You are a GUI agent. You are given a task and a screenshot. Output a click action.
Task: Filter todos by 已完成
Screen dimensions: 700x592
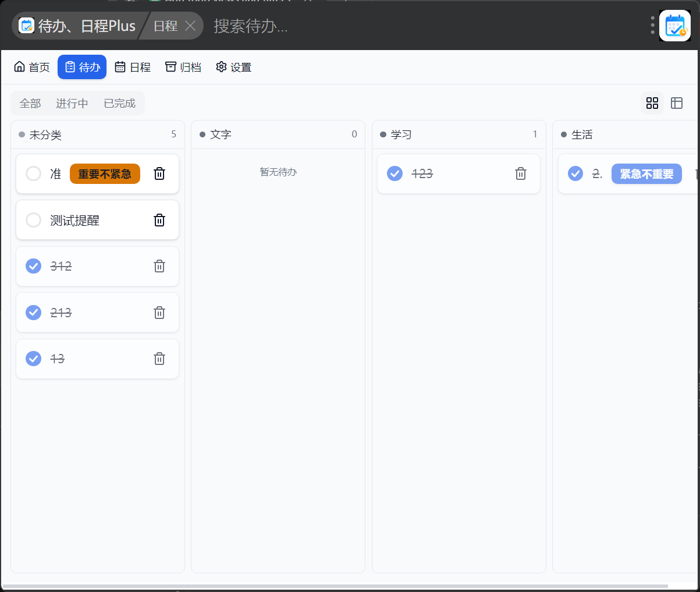(x=120, y=103)
